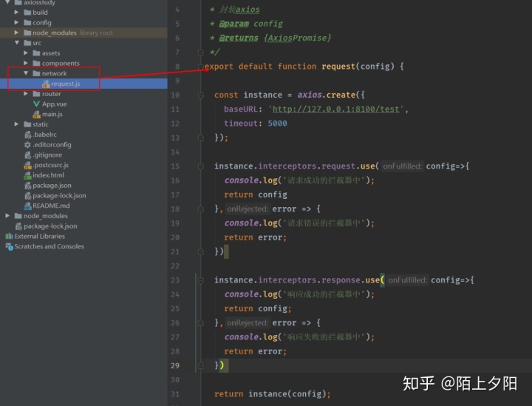The image size is (532, 406).
Task: Click the network folder icon
Action: click(x=37, y=74)
